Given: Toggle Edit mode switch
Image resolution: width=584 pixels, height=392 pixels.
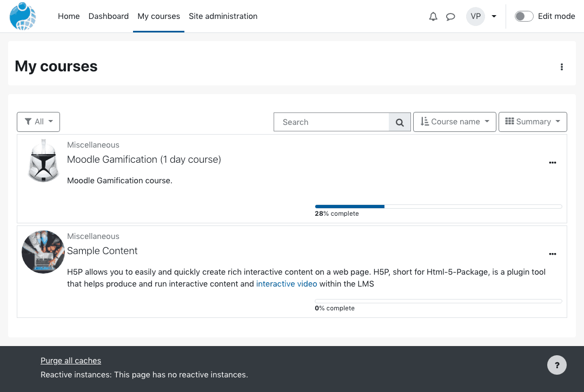Looking at the screenshot, I should click(524, 16).
